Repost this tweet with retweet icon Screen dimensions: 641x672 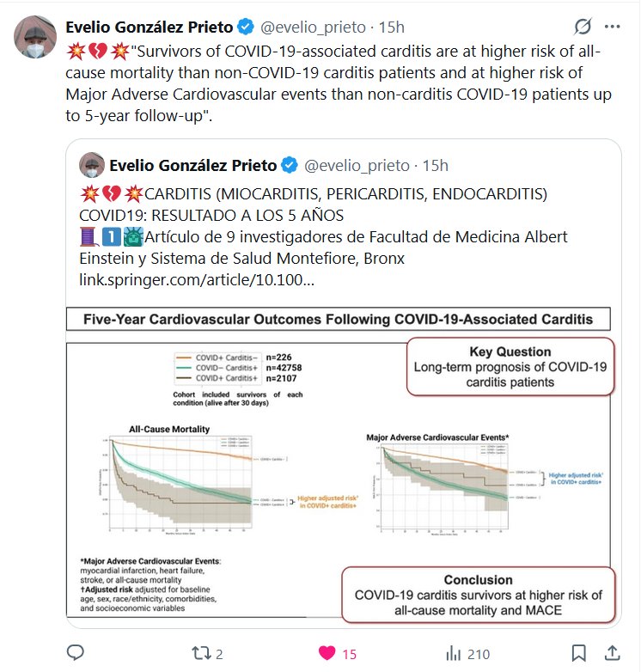(x=198, y=653)
